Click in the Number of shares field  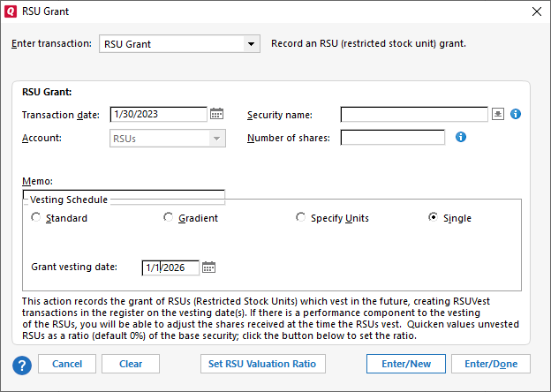coord(393,137)
